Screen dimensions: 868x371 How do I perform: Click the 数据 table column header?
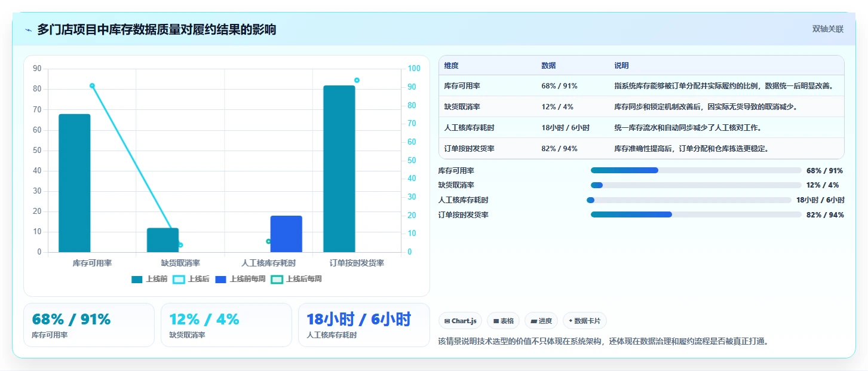[548, 66]
